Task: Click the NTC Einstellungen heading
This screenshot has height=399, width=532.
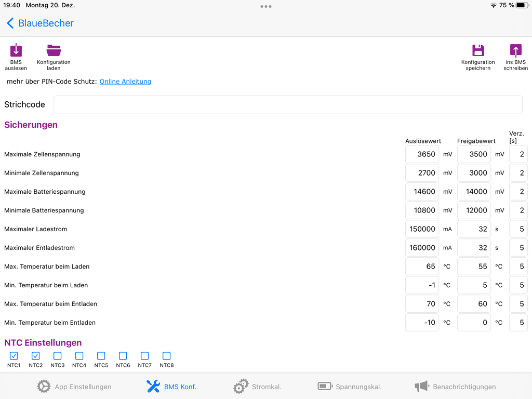Action: click(43, 343)
